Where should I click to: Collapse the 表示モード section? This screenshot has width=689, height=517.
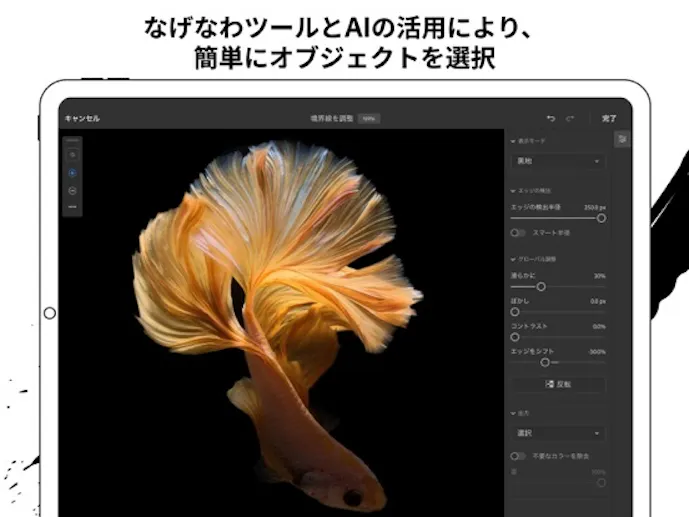(x=513, y=141)
